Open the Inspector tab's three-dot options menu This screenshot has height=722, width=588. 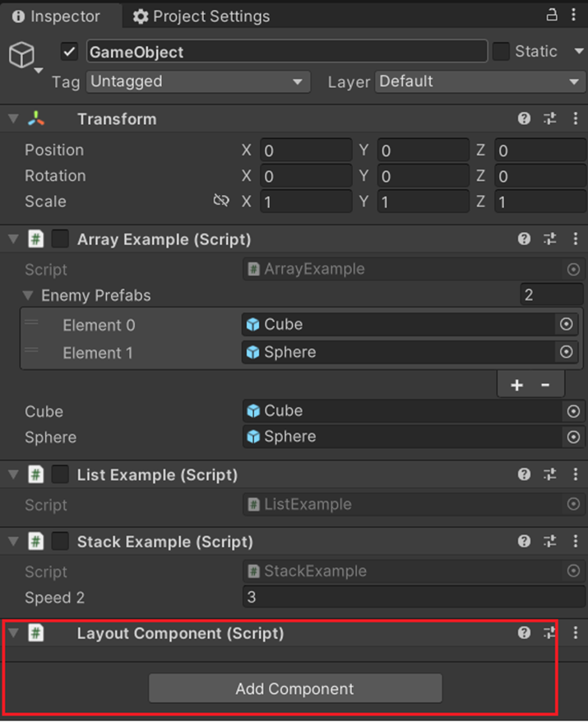(x=574, y=15)
